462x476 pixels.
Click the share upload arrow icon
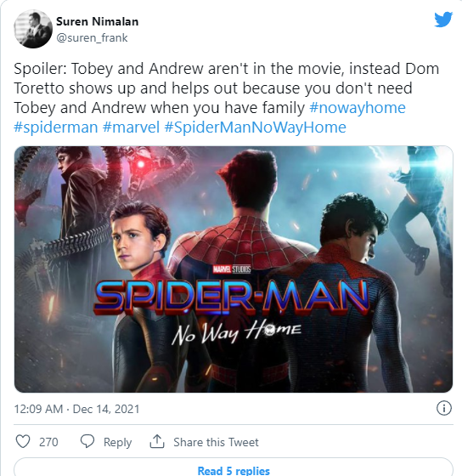(157, 441)
